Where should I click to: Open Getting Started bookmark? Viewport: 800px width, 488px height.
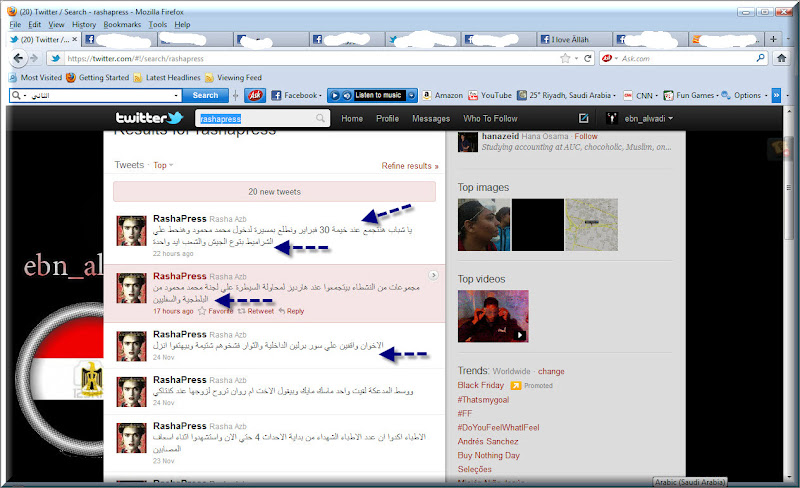tap(97, 78)
